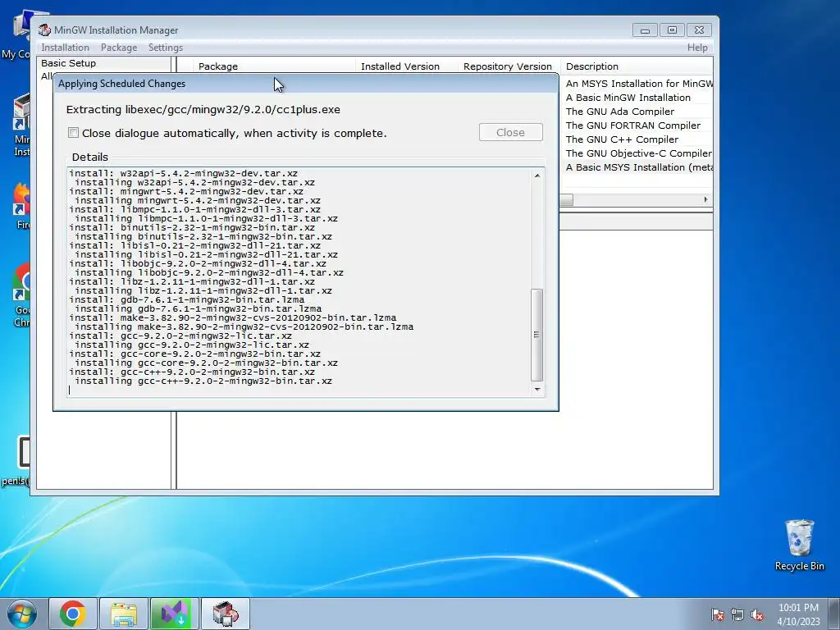Screen dimensions: 840x630
Task: Click log line 'install: gcc-core-9.2.0-2-mingw32-bin.tar.xz'
Action: tap(194, 354)
